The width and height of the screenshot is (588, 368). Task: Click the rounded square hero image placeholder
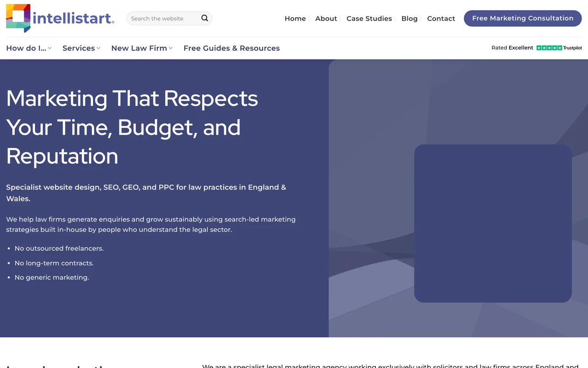point(493,224)
